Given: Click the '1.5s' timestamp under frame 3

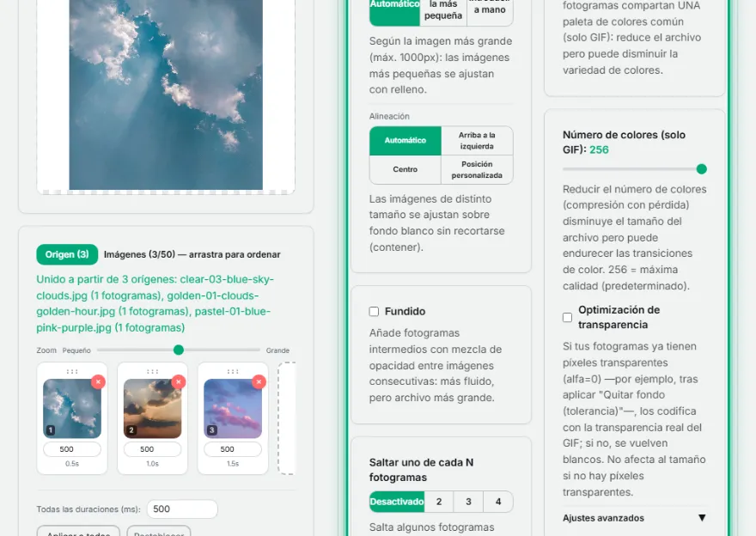Looking at the screenshot, I should pos(233,464).
